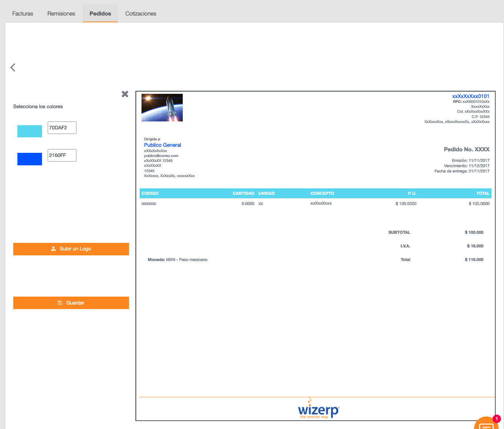Click the P. U. column header
Screen dimensions: 504x429
pos(412,193)
